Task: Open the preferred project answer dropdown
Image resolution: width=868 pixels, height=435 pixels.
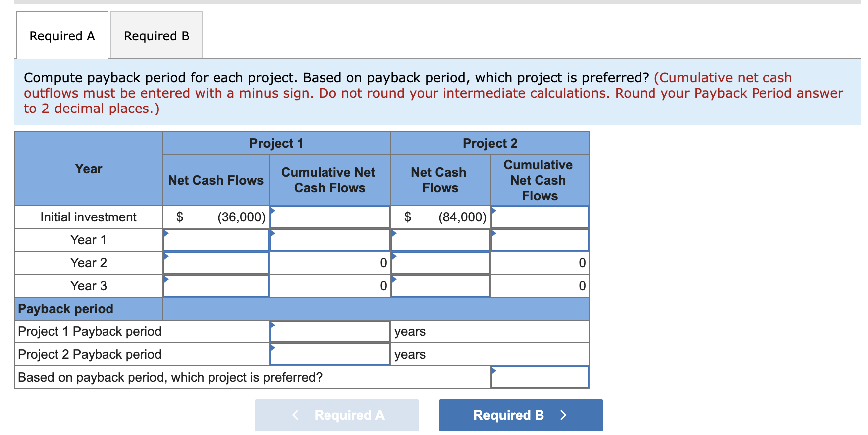Action: [540, 377]
